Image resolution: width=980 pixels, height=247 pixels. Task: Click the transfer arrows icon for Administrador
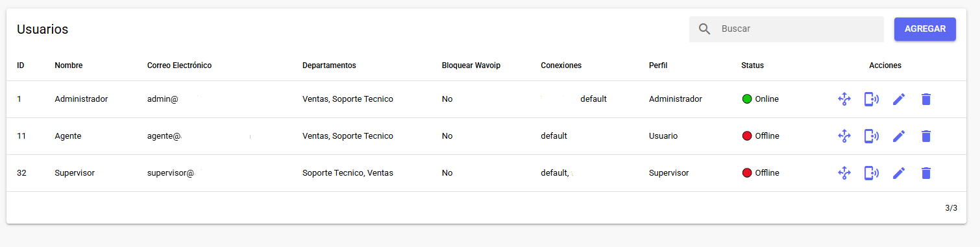pyautogui.click(x=844, y=99)
